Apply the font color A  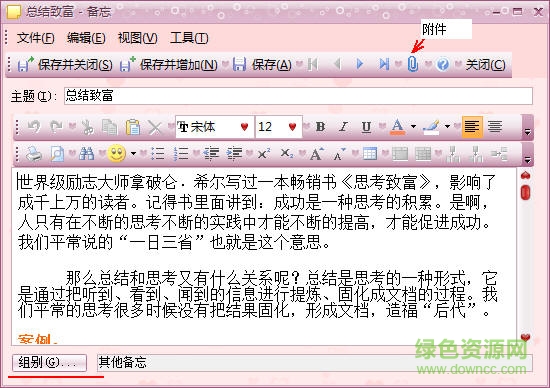(x=397, y=127)
